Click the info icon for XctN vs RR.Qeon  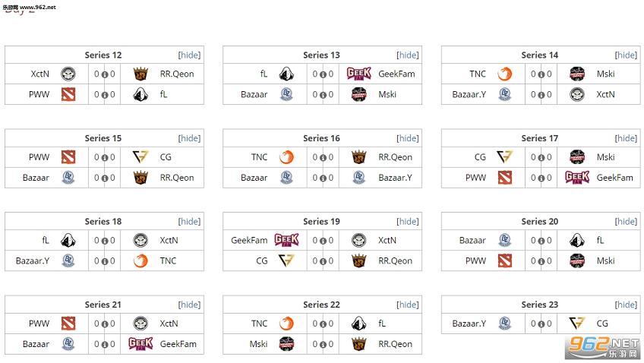(x=104, y=74)
